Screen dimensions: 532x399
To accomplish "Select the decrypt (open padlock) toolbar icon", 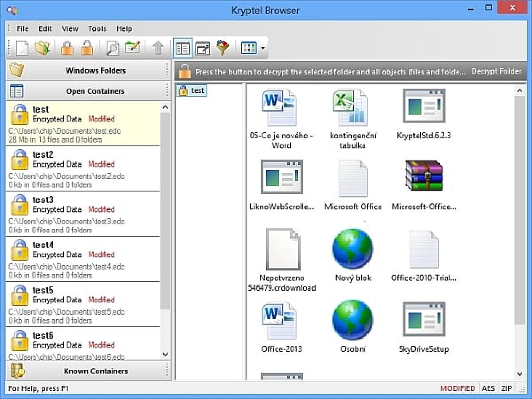I will click(x=87, y=47).
